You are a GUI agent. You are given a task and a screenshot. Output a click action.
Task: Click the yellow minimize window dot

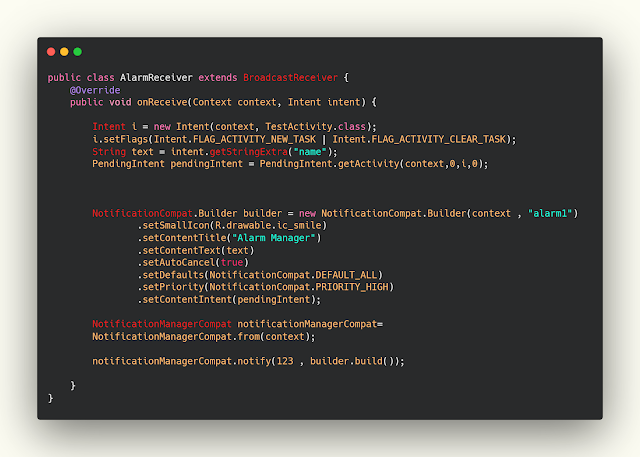[x=64, y=52]
